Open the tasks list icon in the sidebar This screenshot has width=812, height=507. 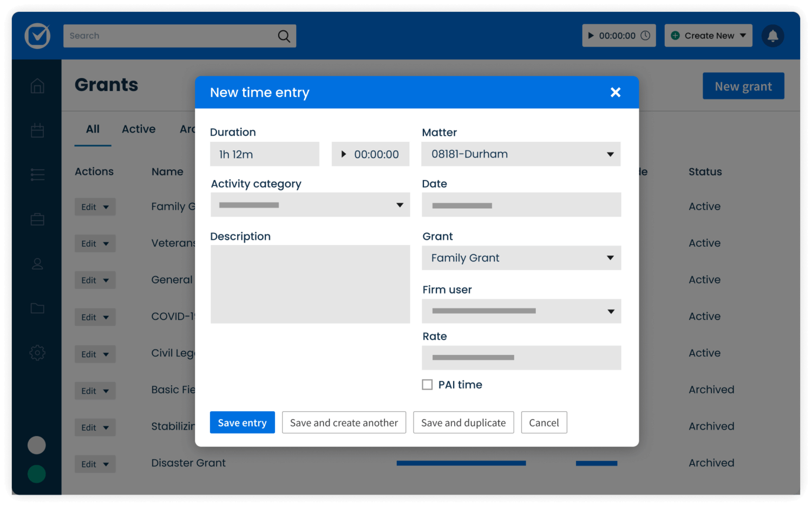coord(37,174)
